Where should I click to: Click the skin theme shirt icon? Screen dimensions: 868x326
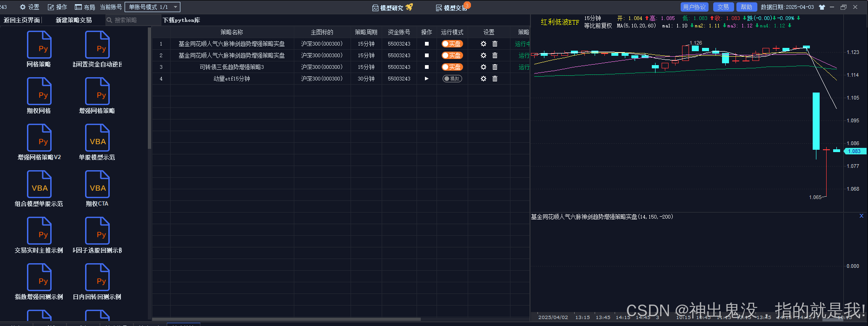(822, 7)
